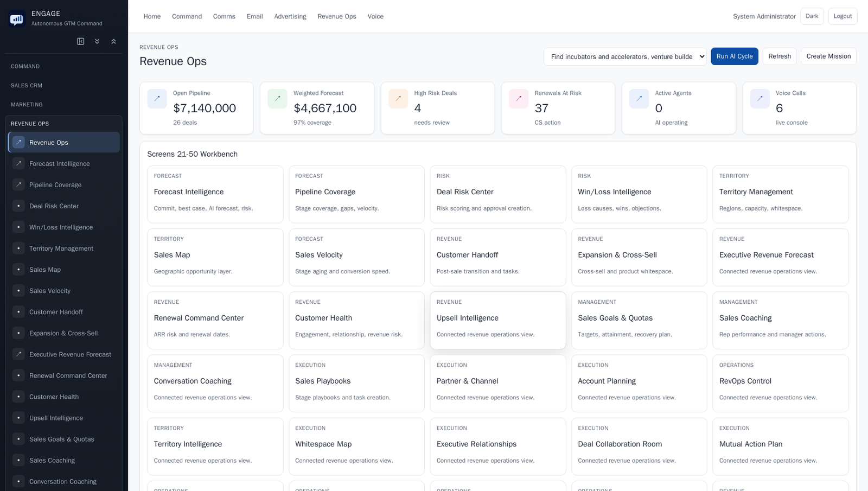Screen dimensions: 868x491
Task: Click the Weighted Forecast card arrow icon
Action: (x=277, y=99)
